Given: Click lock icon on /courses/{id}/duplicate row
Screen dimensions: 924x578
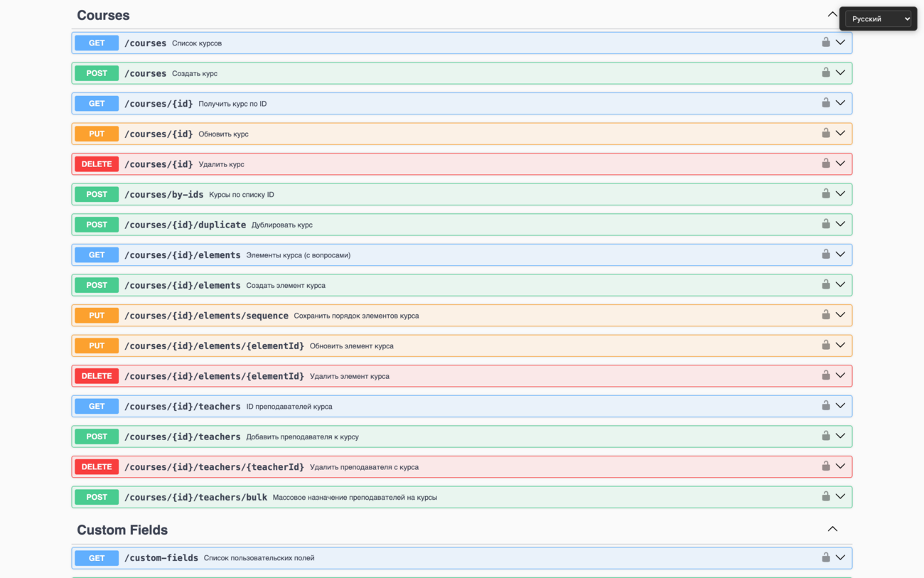Looking at the screenshot, I should pyautogui.click(x=826, y=224).
